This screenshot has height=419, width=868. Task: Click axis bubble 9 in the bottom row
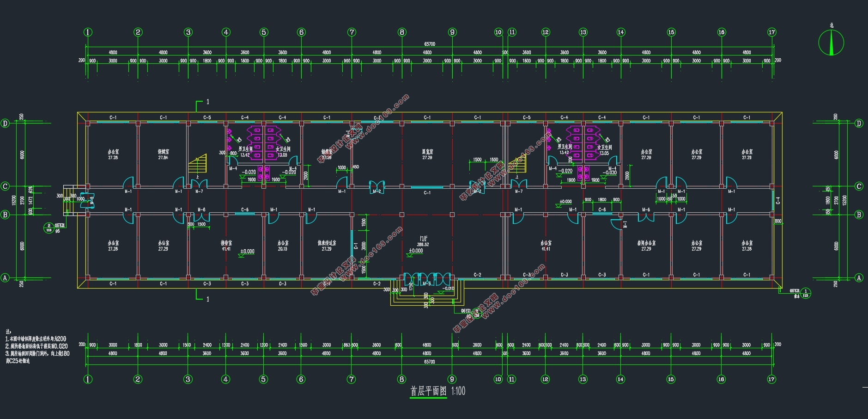point(452,379)
